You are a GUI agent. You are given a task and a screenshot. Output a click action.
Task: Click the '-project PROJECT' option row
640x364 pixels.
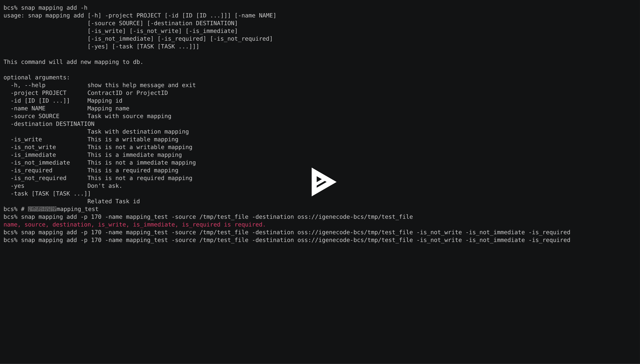pyautogui.click(x=89, y=93)
